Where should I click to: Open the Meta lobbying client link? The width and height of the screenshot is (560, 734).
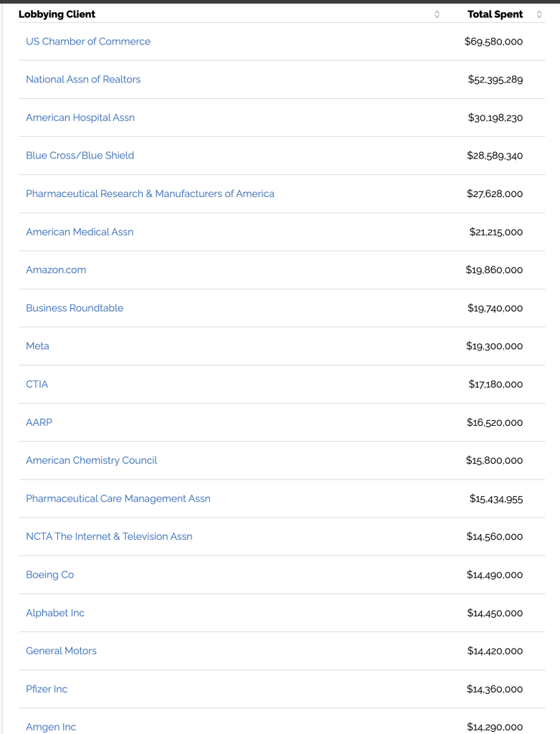click(x=37, y=346)
